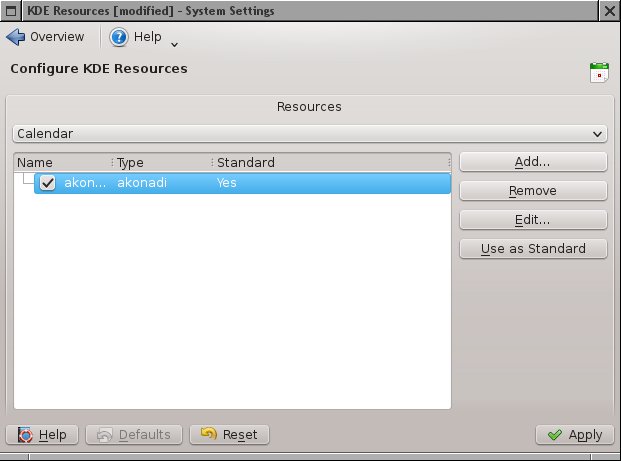
Task: Click the Edit... button
Action: click(533, 220)
